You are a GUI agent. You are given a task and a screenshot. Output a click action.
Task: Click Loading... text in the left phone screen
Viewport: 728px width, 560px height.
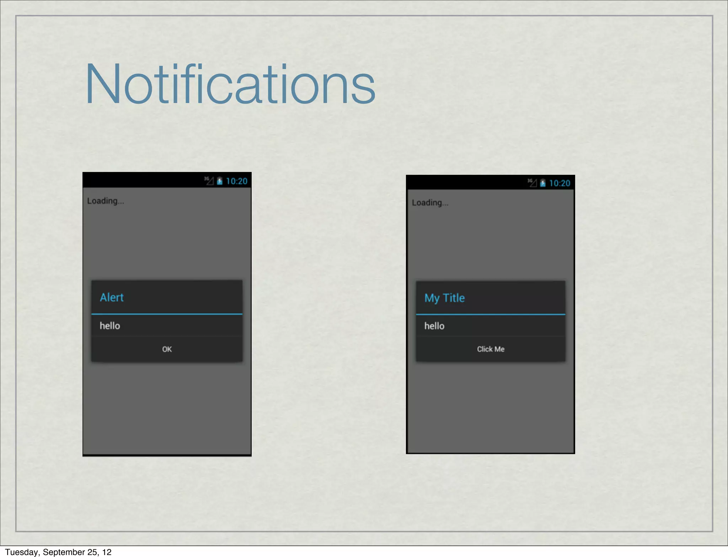106,201
